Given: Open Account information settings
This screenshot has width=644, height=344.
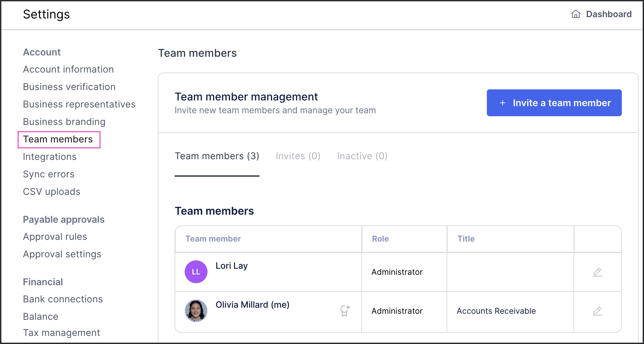Looking at the screenshot, I should [x=68, y=69].
